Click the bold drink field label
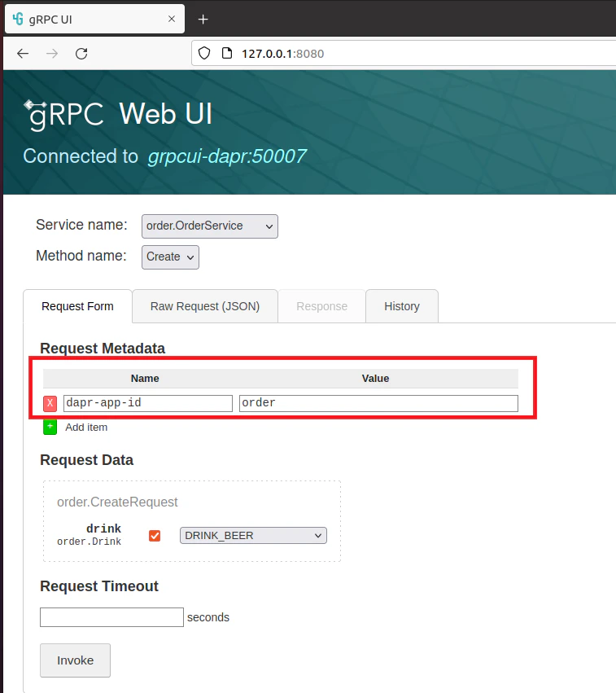This screenshot has width=616, height=693. pos(104,529)
